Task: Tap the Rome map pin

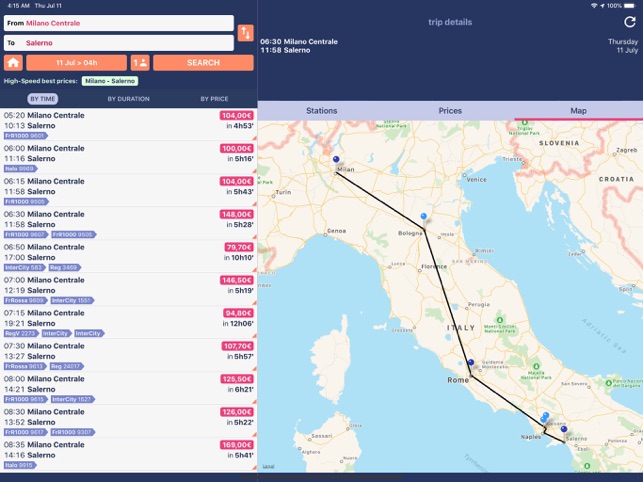Action: click(x=471, y=363)
